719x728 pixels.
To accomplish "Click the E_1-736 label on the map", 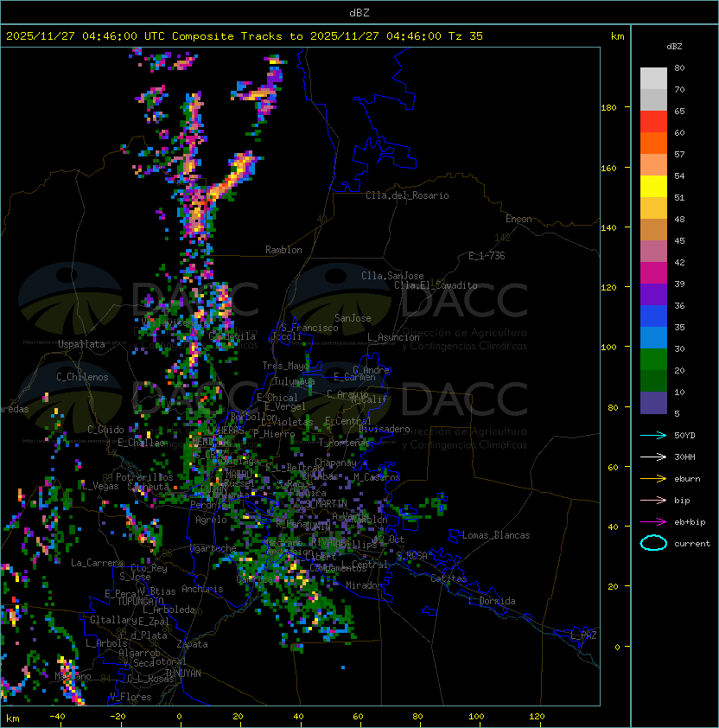I will pyautogui.click(x=487, y=256).
